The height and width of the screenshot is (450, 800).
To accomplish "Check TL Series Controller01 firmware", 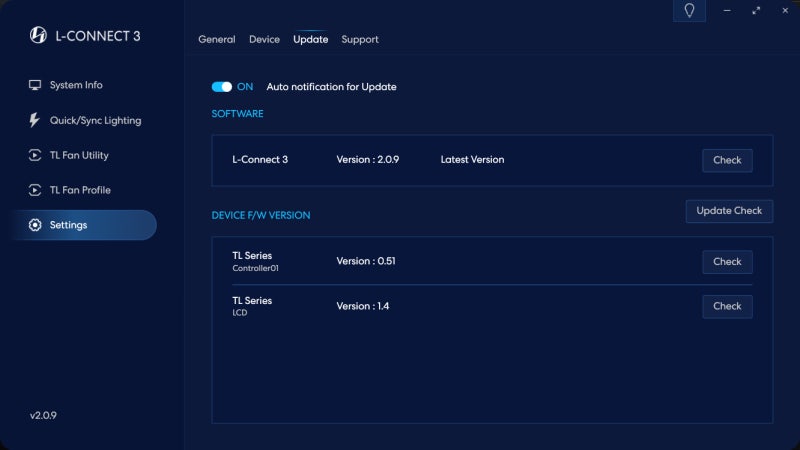I will click(727, 262).
